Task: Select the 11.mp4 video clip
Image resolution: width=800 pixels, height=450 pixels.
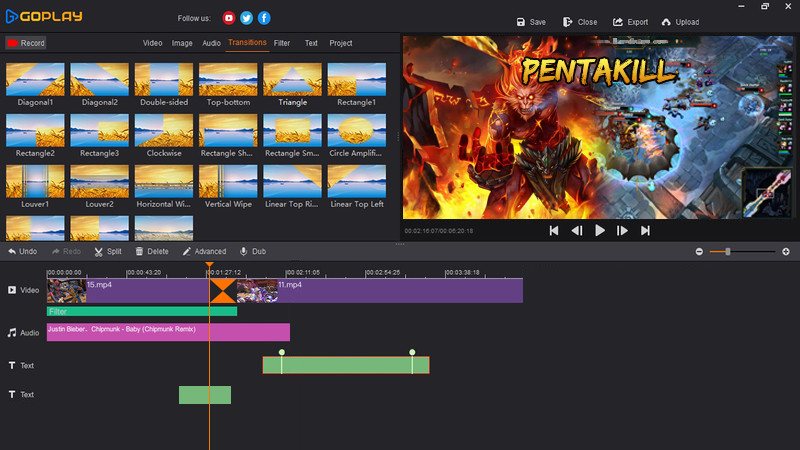Action: [380, 290]
